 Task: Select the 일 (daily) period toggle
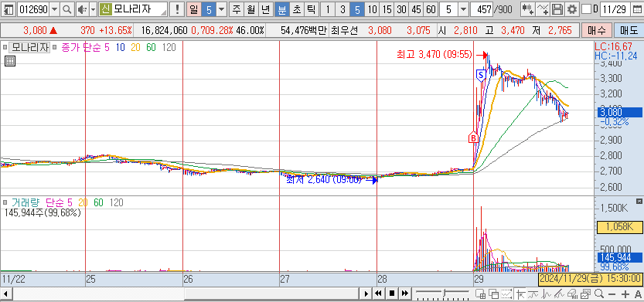tap(193, 9)
